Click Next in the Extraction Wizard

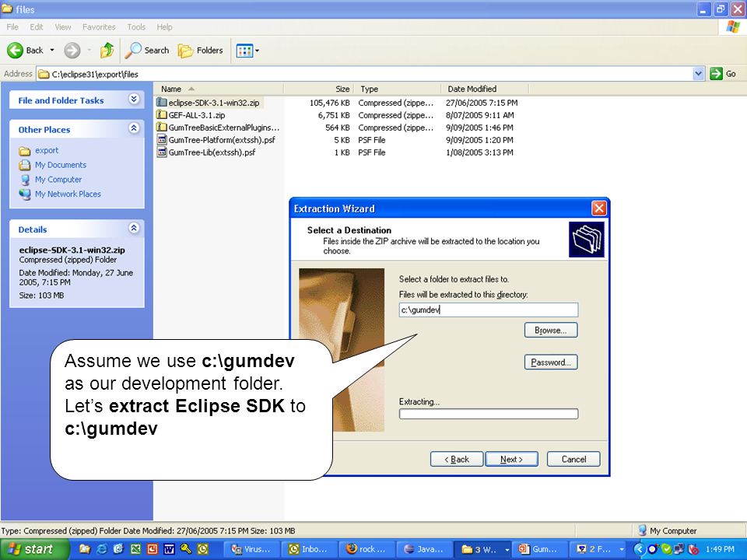click(512, 459)
